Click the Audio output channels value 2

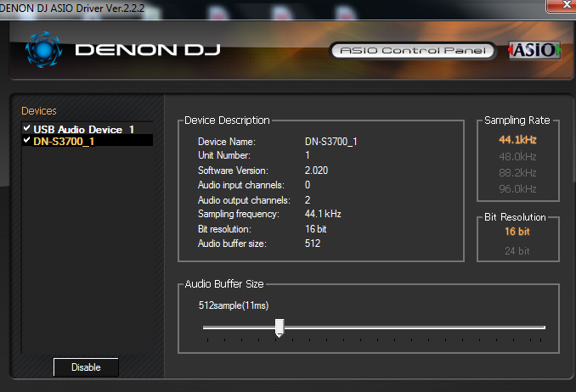(308, 200)
